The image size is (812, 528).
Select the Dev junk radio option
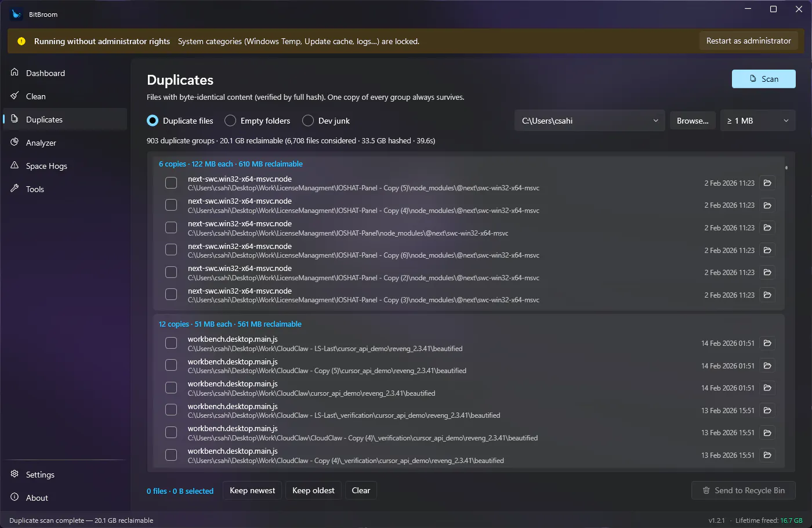(326, 121)
